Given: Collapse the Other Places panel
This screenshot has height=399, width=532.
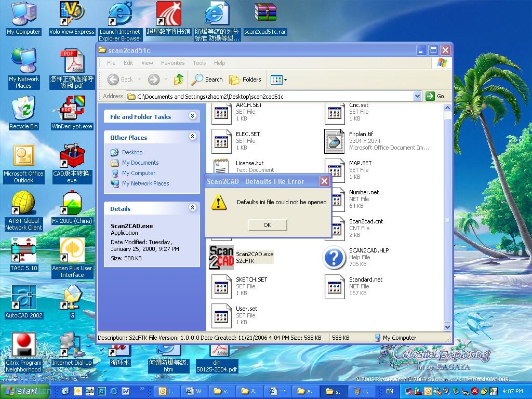Looking at the screenshot, I should click(x=192, y=137).
